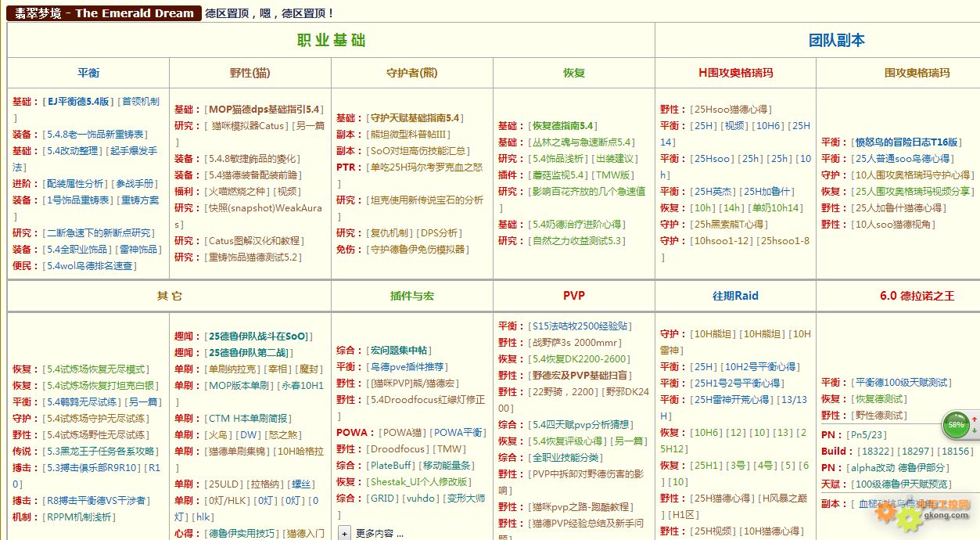This screenshot has width=980, height=540.
Task: Open CTM H本单刷简报 link
Action: 249,419
